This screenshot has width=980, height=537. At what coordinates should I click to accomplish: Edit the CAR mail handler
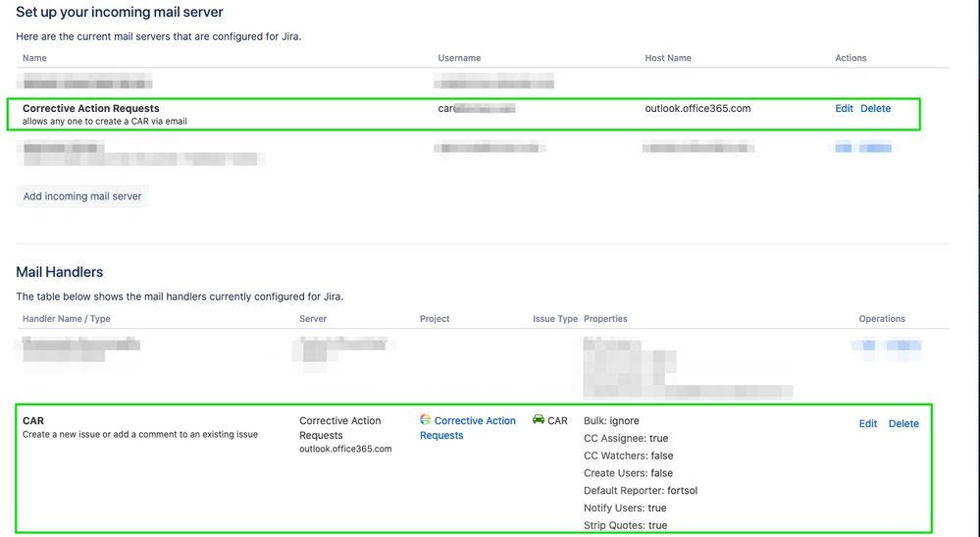click(867, 423)
